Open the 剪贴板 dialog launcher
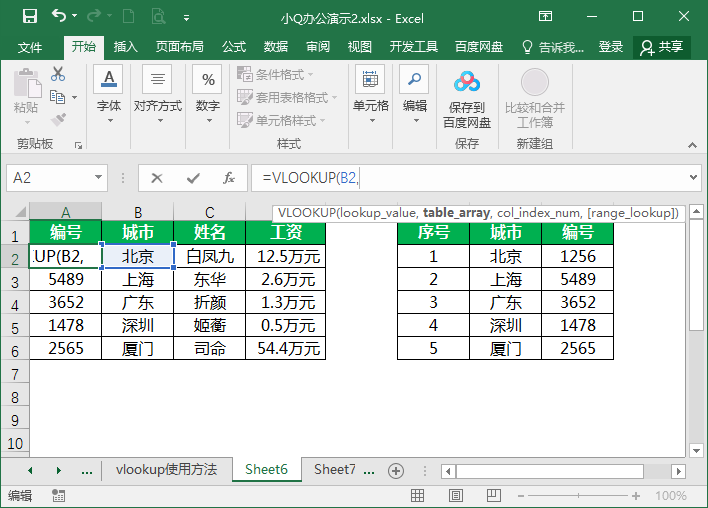Image resolution: width=708 pixels, height=508 pixels. [x=79, y=145]
